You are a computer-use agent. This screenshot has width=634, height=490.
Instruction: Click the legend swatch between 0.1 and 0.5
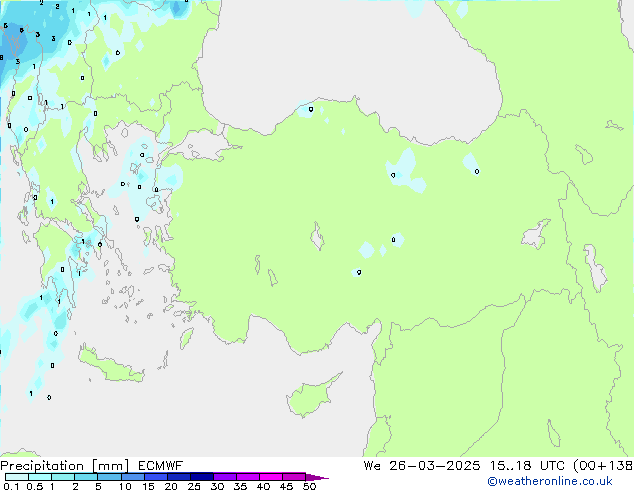pos(17,477)
